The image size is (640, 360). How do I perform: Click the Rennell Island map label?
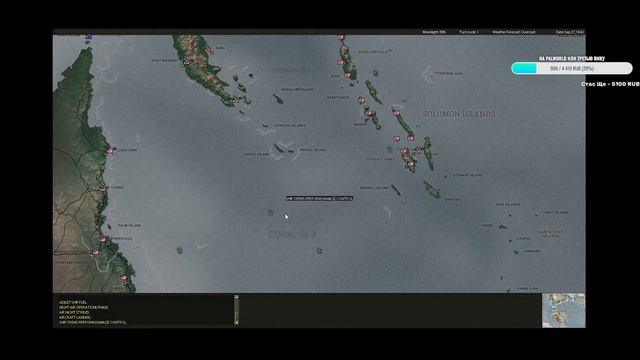point(374,188)
